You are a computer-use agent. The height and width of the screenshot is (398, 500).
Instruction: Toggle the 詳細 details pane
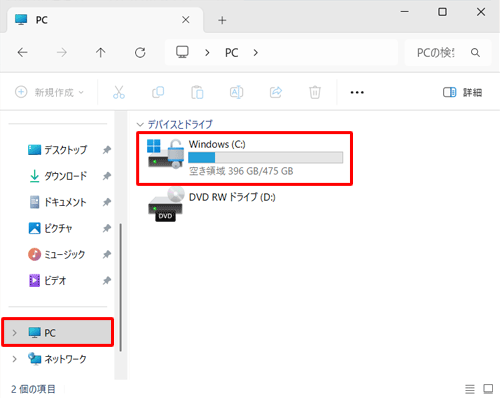(x=462, y=92)
